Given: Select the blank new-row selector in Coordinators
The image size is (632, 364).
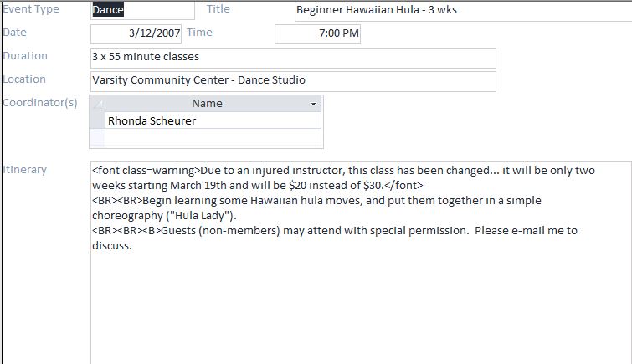Looking at the screenshot, I should pos(97,138).
